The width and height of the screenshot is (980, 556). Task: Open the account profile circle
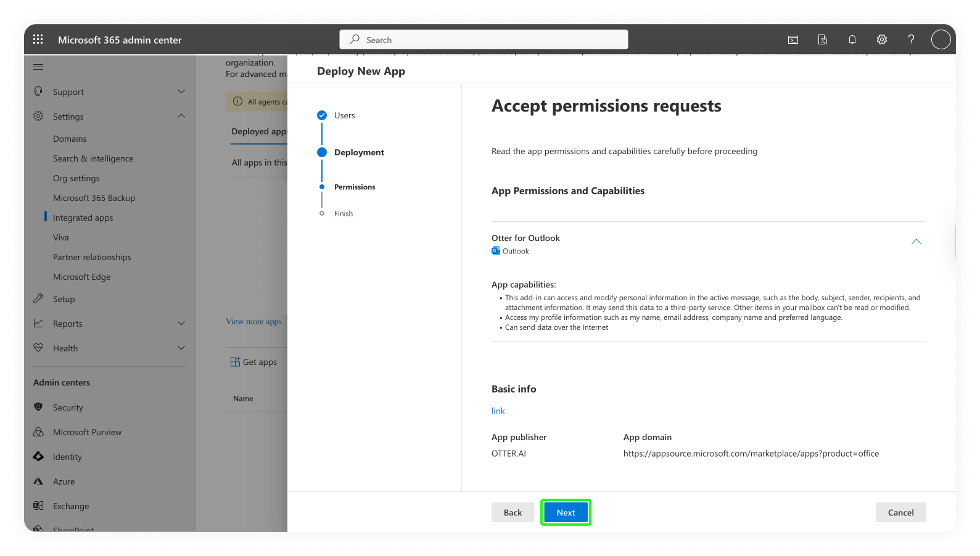click(x=941, y=39)
